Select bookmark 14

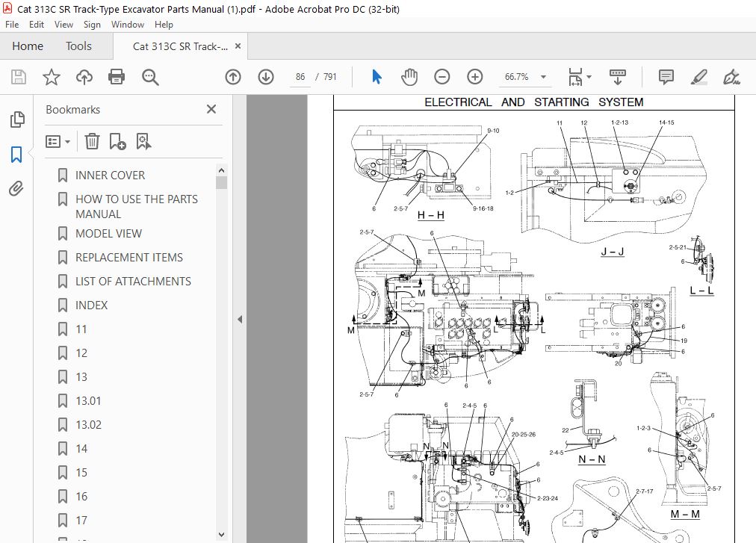[x=81, y=449]
